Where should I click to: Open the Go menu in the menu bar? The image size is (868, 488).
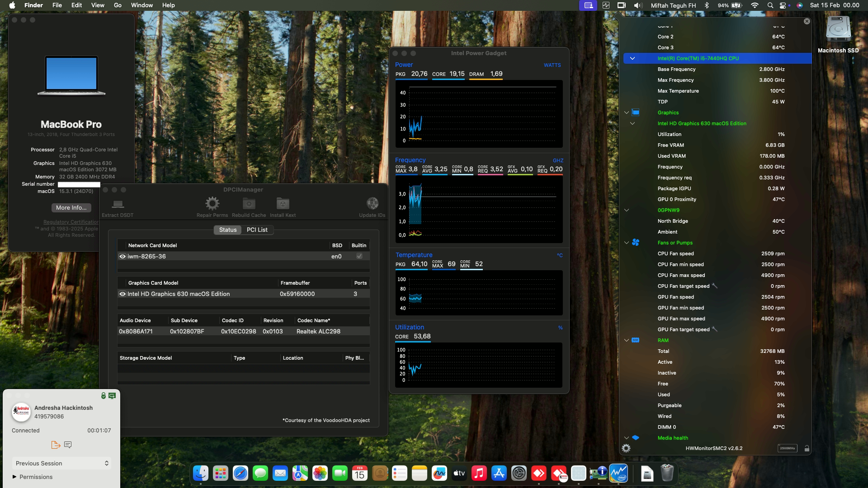pyautogui.click(x=117, y=5)
